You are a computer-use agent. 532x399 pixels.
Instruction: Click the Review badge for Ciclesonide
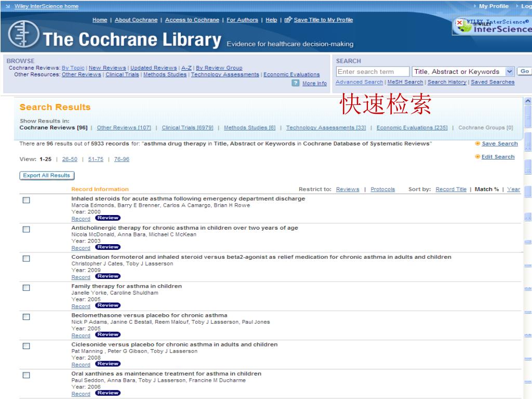[x=108, y=364]
